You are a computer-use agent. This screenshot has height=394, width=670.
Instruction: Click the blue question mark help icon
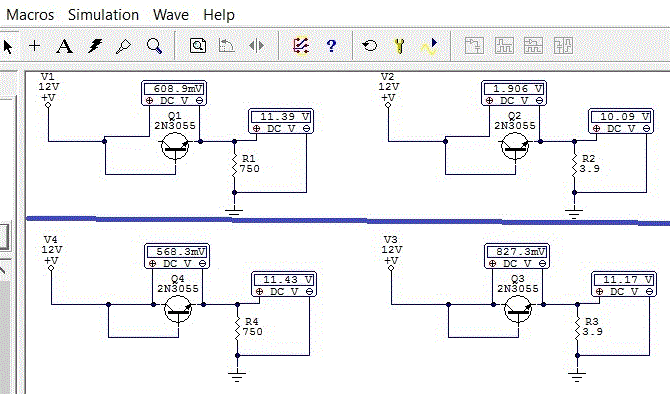[331, 46]
